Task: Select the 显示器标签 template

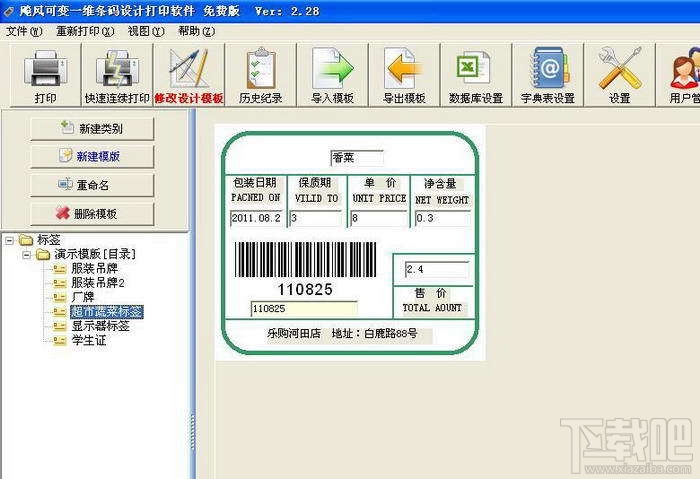Action: tap(100, 326)
